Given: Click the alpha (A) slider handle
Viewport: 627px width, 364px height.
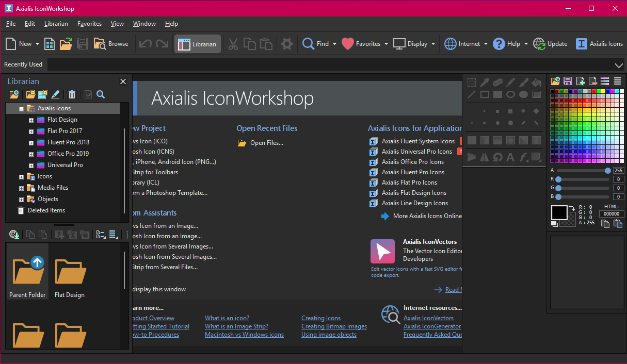Looking at the screenshot, I should coord(607,170).
